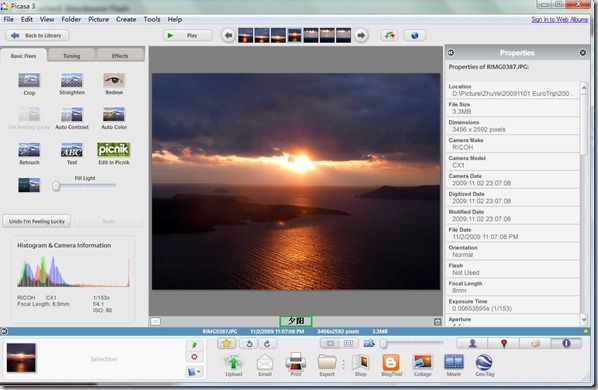Click the small square icon right of caption

click(437, 322)
